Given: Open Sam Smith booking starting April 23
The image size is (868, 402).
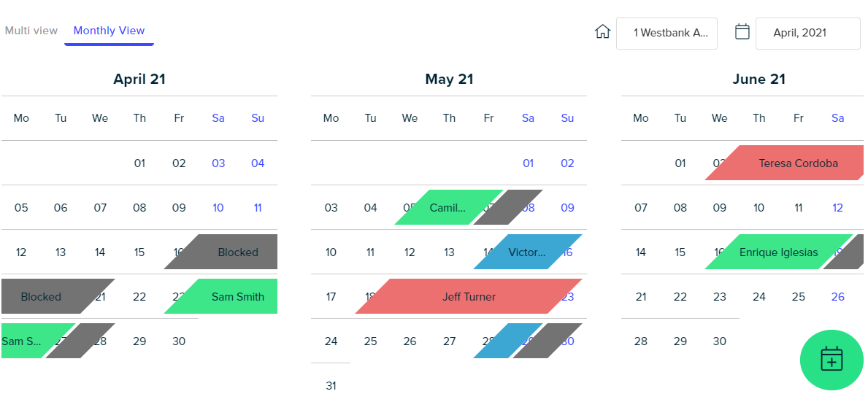Looking at the screenshot, I should [221, 296].
